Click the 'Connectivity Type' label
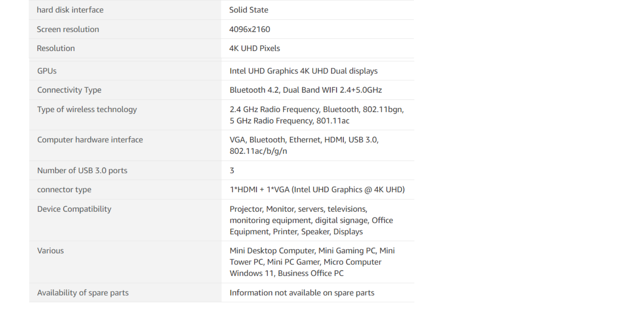Viewport: 644px width, 314px height. [69, 90]
